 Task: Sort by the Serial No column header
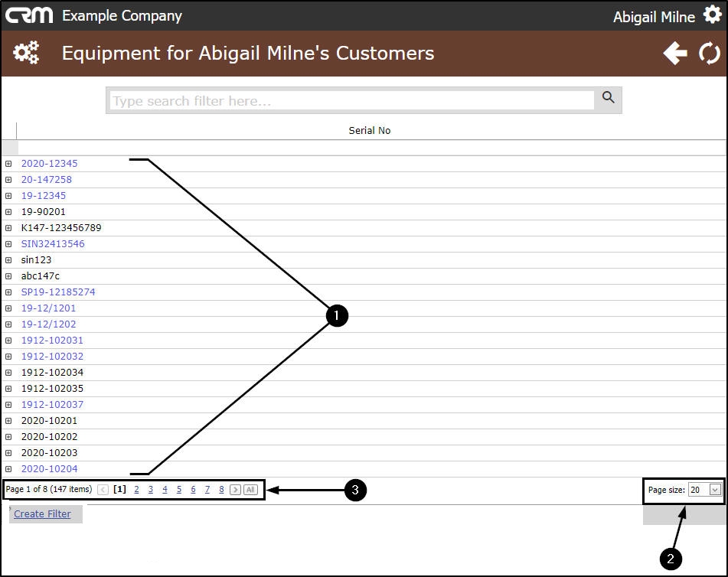pyautogui.click(x=370, y=130)
